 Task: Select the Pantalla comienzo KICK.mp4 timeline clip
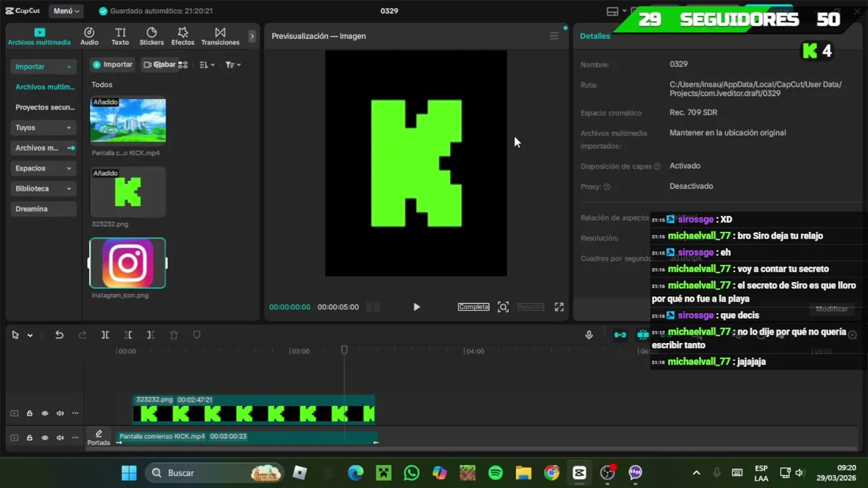tap(248, 439)
